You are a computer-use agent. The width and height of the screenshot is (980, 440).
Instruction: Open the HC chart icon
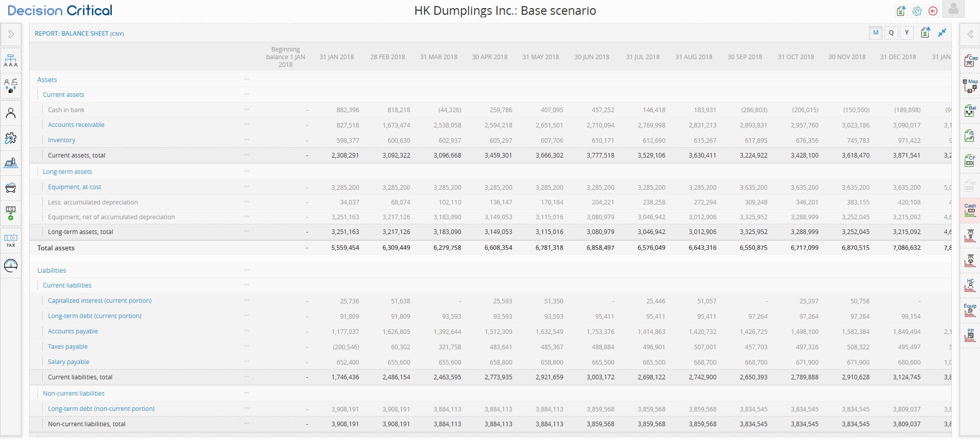[970, 285]
